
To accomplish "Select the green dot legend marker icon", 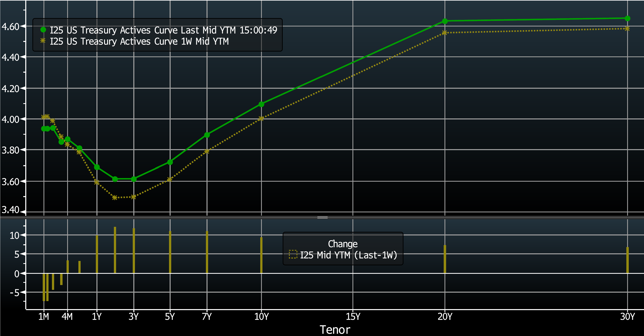I will (x=43, y=29).
